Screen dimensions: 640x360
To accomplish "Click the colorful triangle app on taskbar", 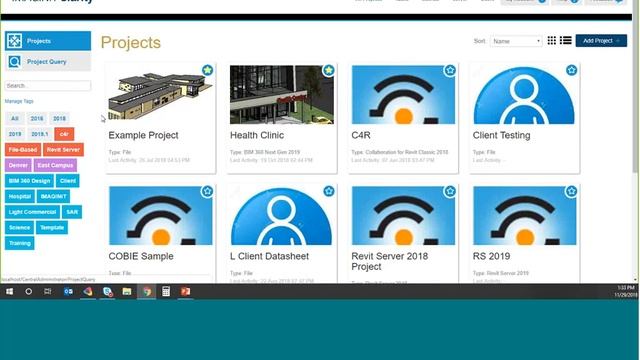I will click(88, 291).
